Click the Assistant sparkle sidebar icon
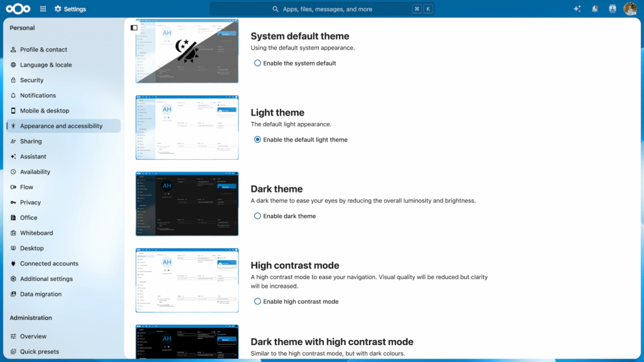Viewport: 644px width, 362px height. click(13, 156)
